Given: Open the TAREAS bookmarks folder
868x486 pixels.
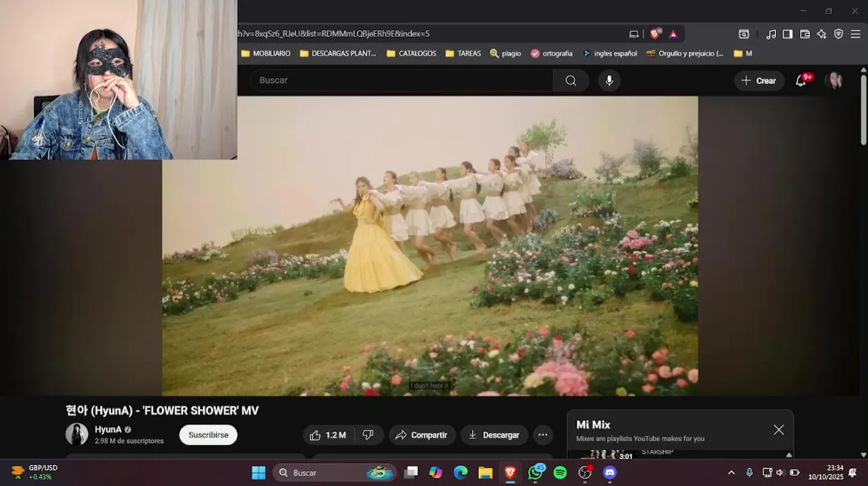Looking at the screenshot, I should click(x=463, y=53).
